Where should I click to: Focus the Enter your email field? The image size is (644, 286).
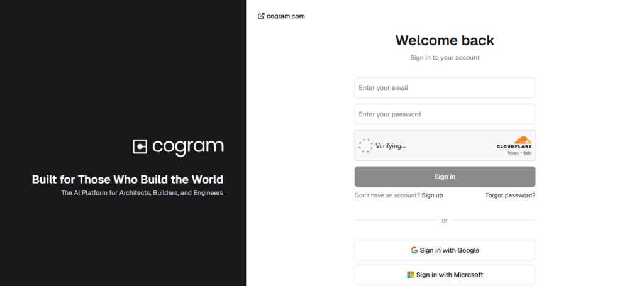pos(445,88)
